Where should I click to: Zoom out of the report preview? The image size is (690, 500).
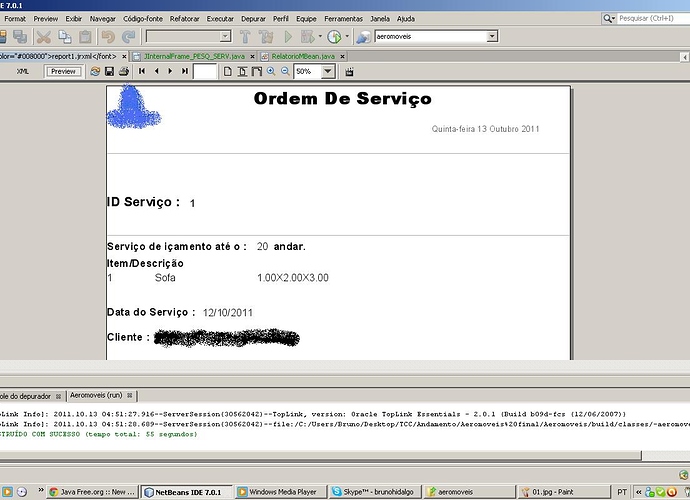(x=285, y=71)
